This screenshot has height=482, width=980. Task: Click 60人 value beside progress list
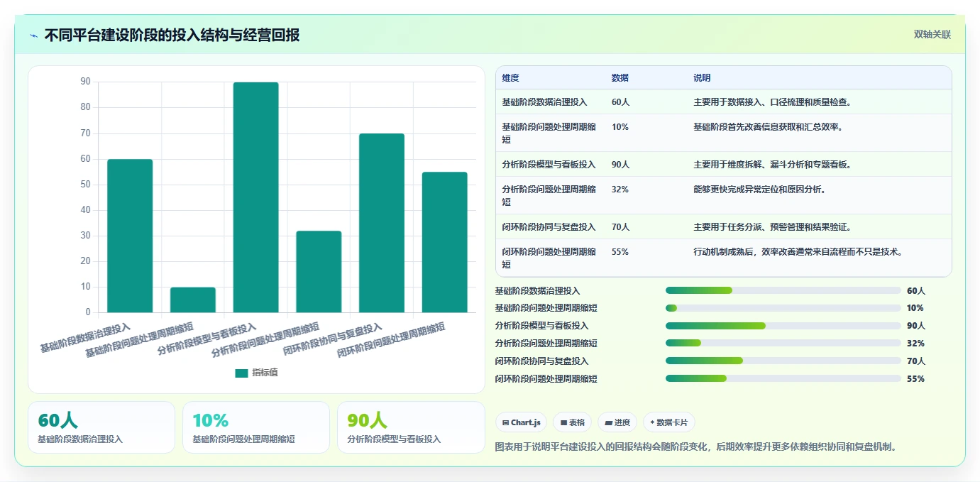click(x=916, y=291)
